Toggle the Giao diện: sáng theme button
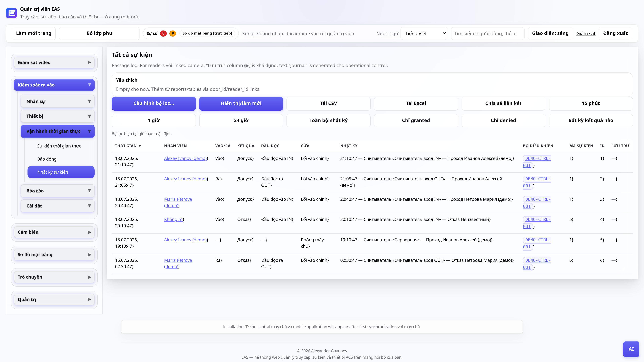This screenshot has height=362, width=644. click(x=550, y=33)
